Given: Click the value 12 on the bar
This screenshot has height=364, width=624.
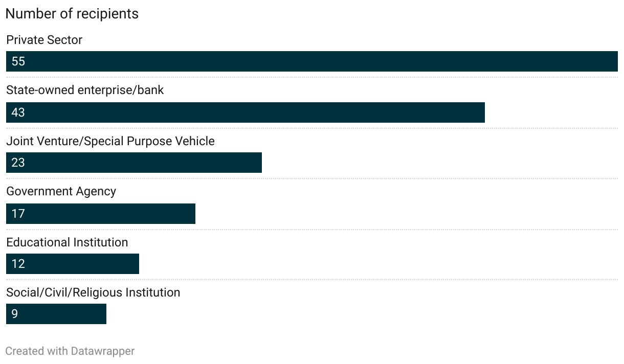Looking at the screenshot, I should click(x=18, y=264).
